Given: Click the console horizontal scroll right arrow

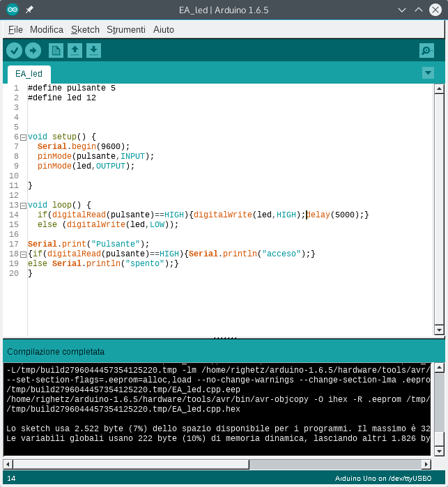Looking at the screenshot, I should pyautogui.click(x=426, y=464).
